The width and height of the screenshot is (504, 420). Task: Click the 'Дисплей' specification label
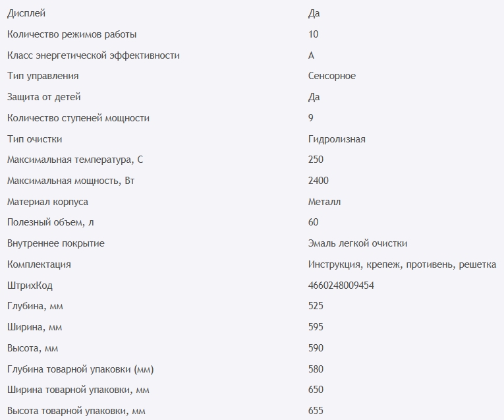click(x=26, y=13)
